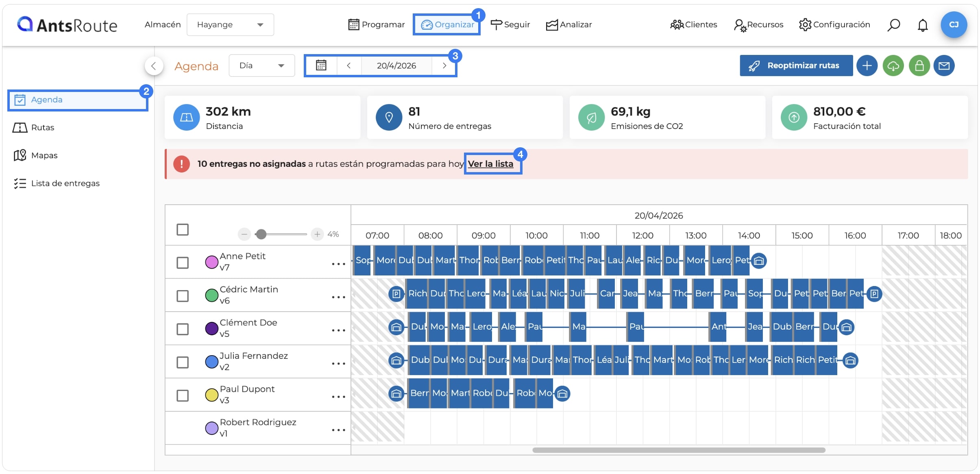This screenshot has width=980, height=474.
Task: Click the CO2 emissions leaf icon
Action: [591, 118]
